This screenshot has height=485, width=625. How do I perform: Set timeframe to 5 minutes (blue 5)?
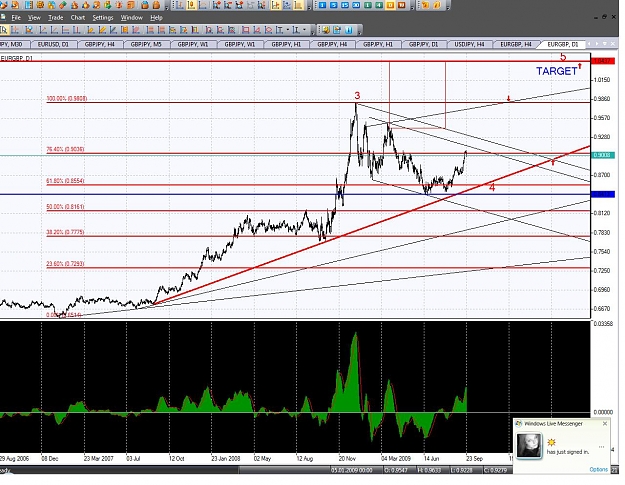[x=334, y=5]
